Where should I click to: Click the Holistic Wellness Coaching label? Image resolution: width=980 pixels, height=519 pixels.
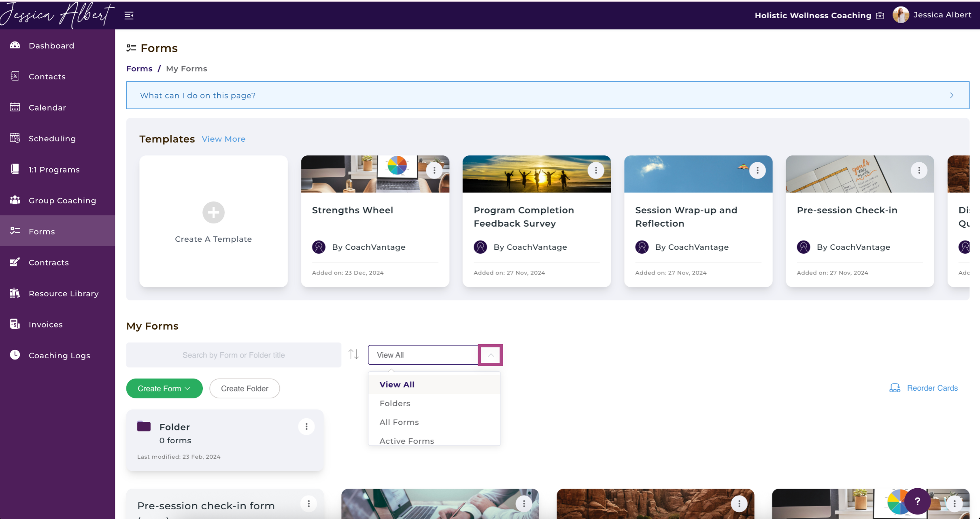point(813,15)
